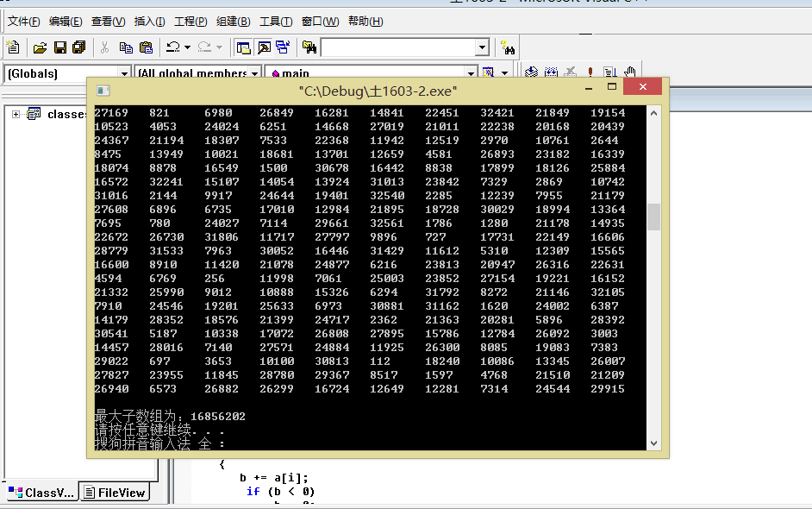Screen dimensions: 812x509
Task: Close the 土1603-2.exe console window
Action: point(643,86)
